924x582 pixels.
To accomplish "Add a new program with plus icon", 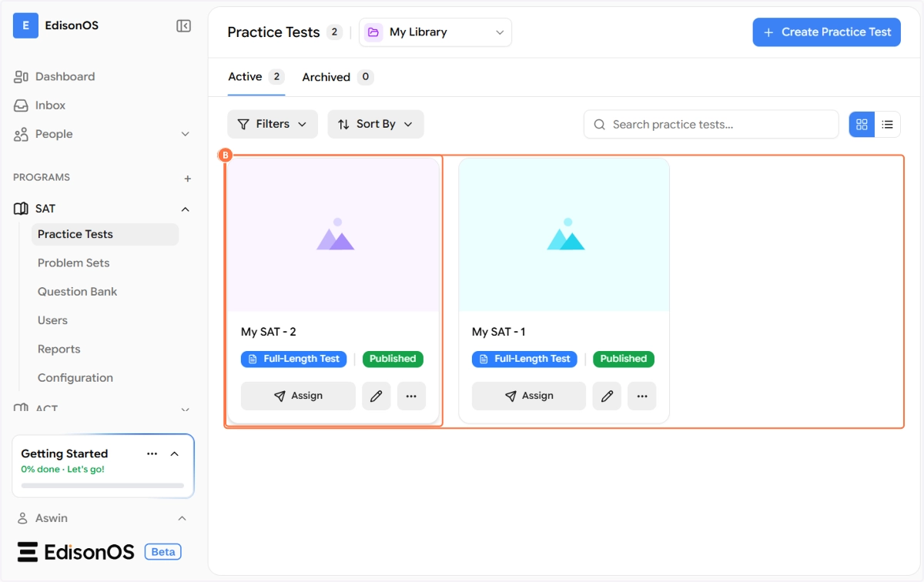I will click(x=187, y=179).
